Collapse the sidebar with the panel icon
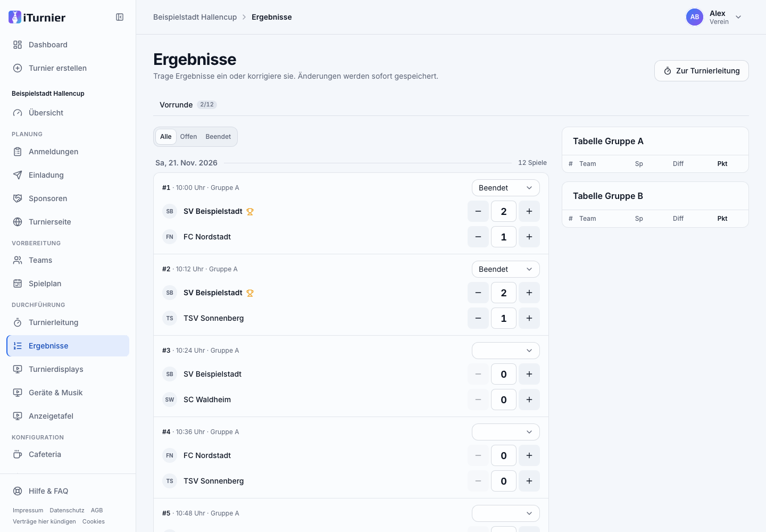Screen dimensions: 766x532 (120, 17)
